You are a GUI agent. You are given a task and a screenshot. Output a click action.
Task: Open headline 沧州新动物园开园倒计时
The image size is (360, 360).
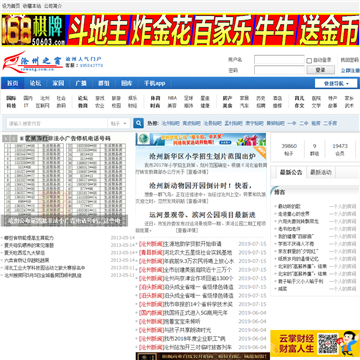(x=200, y=185)
